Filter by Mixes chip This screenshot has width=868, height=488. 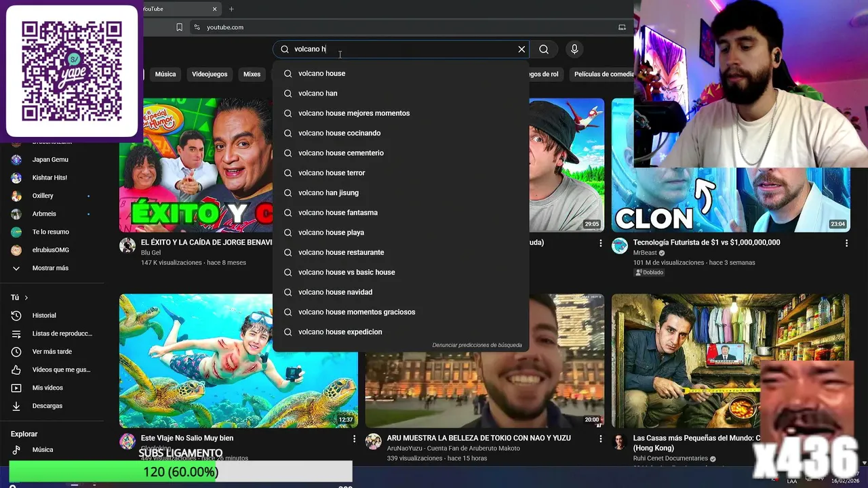click(x=252, y=75)
